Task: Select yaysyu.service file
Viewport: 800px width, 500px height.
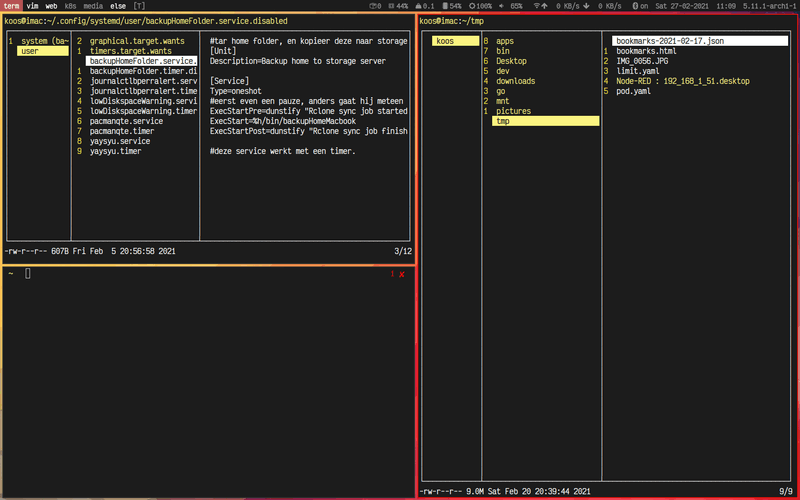Action: pos(120,141)
